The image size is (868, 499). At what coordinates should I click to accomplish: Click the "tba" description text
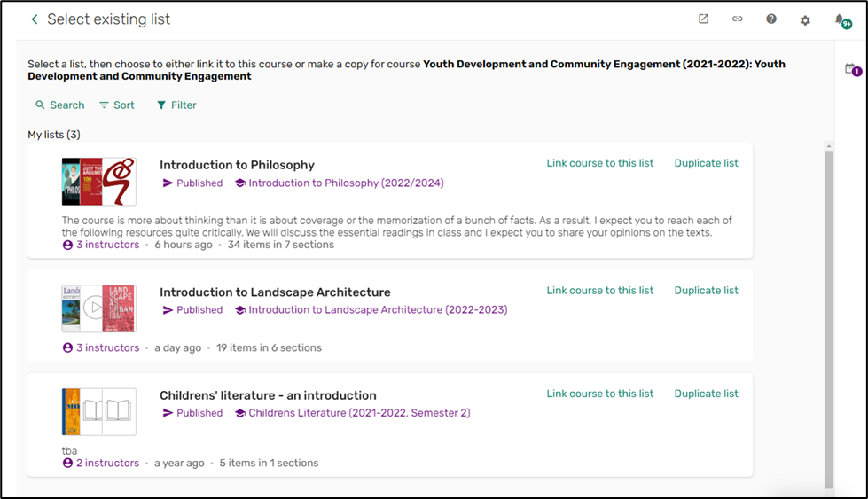click(x=69, y=451)
